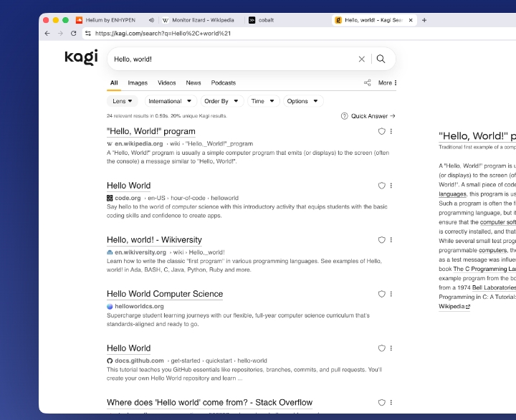Open three-dot menu for Hello World Computer Science
516x420 pixels.
click(391, 294)
